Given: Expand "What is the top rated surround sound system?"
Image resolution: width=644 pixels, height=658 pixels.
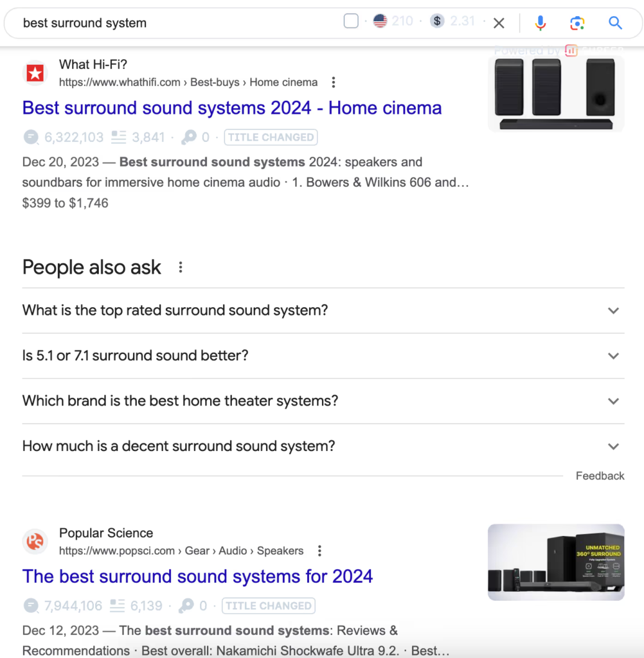Looking at the screenshot, I should tap(323, 310).
